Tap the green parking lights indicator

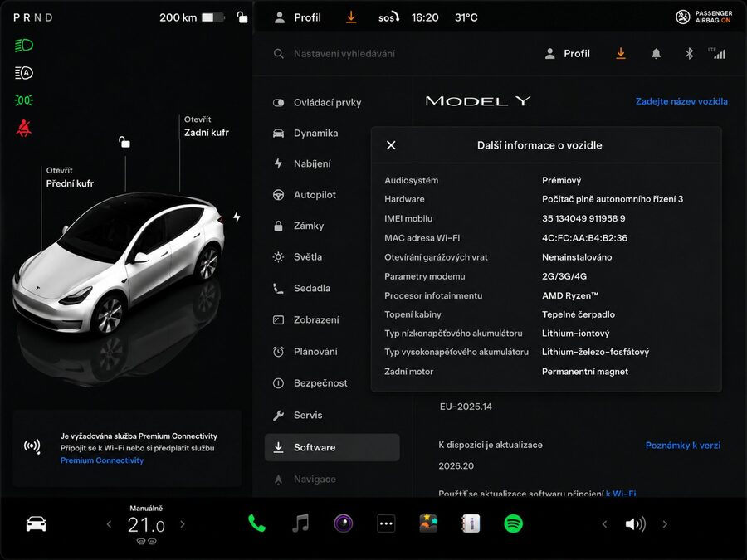(24, 100)
